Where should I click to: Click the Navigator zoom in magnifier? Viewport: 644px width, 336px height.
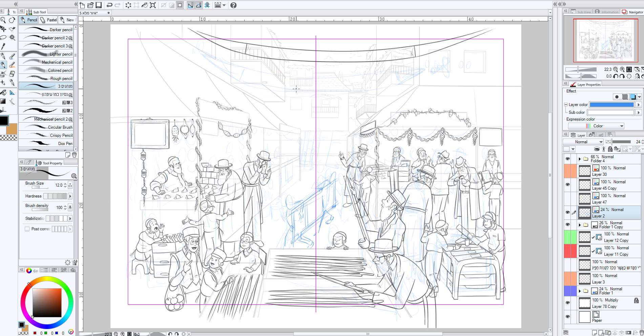[622, 69]
